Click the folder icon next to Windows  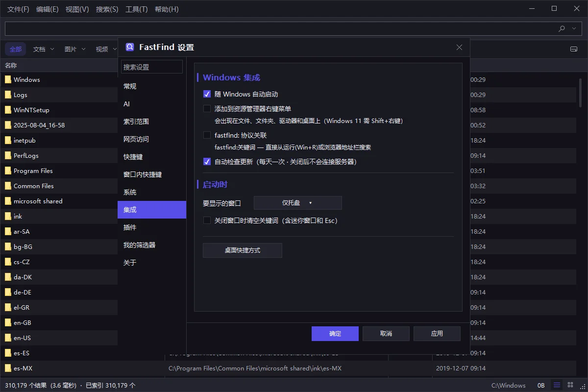pyautogui.click(x=8, y=79)
